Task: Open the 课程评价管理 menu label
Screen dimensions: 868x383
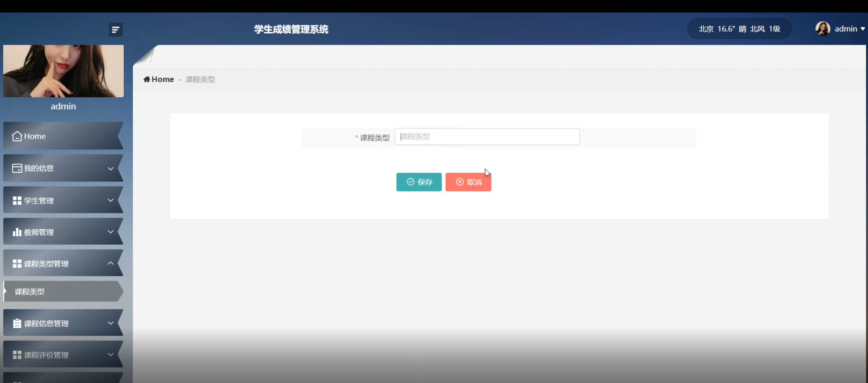Action: (x=46, y=355)
